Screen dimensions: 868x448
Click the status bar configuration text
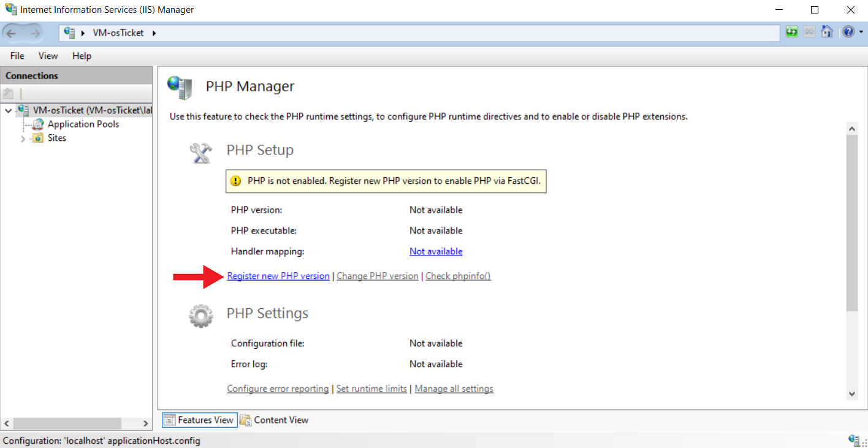coord(102,441)
